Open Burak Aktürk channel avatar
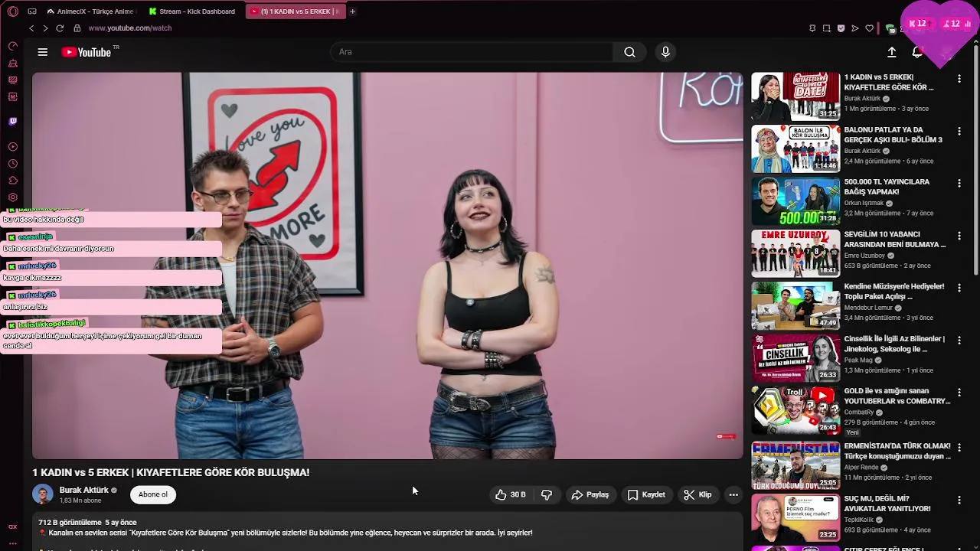The image size is (980, 551). point(43,494)
